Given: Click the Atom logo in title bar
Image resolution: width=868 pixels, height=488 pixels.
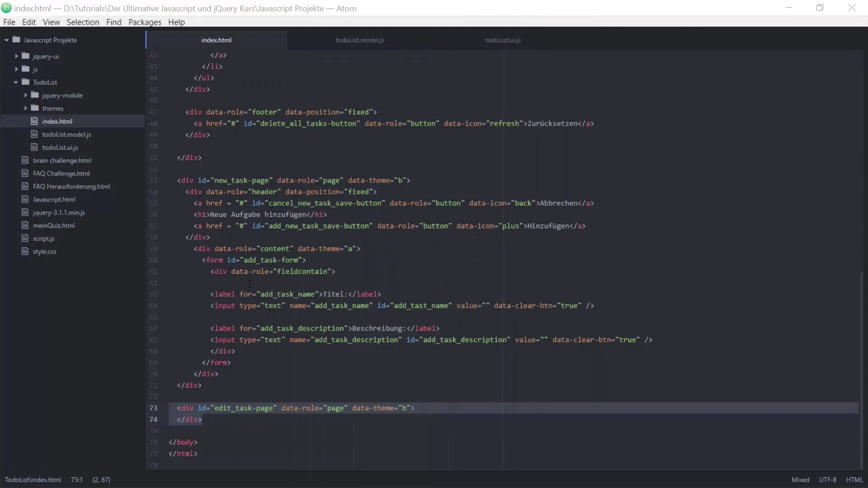Looking at the screenshot, I should (6, 8).
